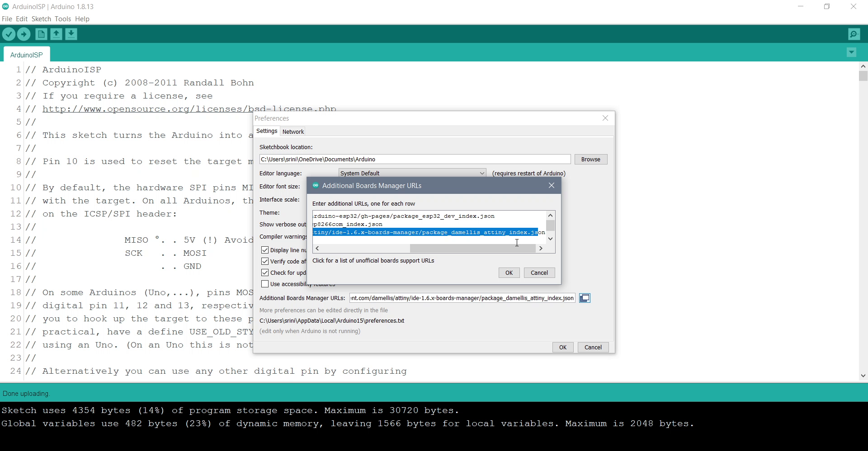The width and height of the screenshot is (868, 451).
Task: Click OK in the Boards Manager URLs dialog
Action: coord(509,273)
